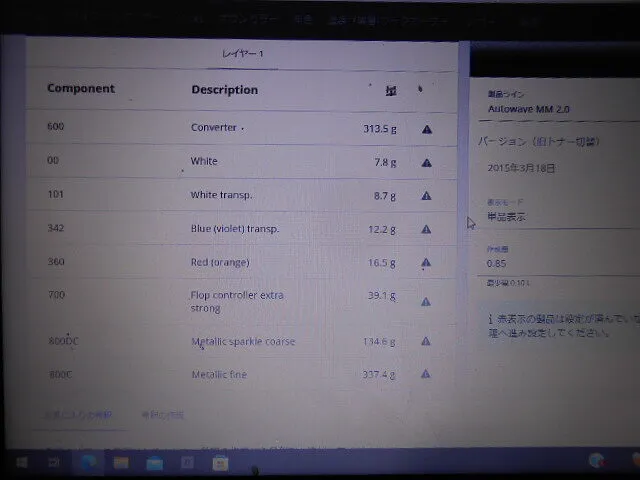
Task: Click warning icon next to Metallic sparkle coarse
Action: [426, 341]
